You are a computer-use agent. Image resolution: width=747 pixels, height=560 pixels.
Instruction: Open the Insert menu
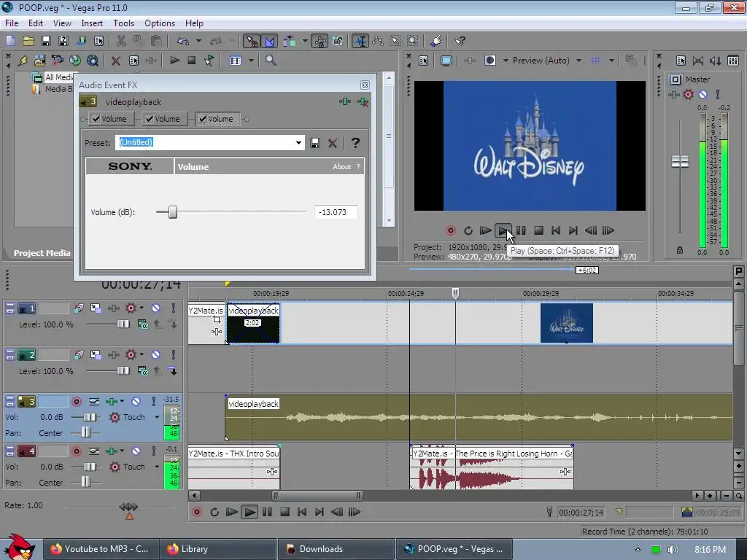[x=92, y=23]
